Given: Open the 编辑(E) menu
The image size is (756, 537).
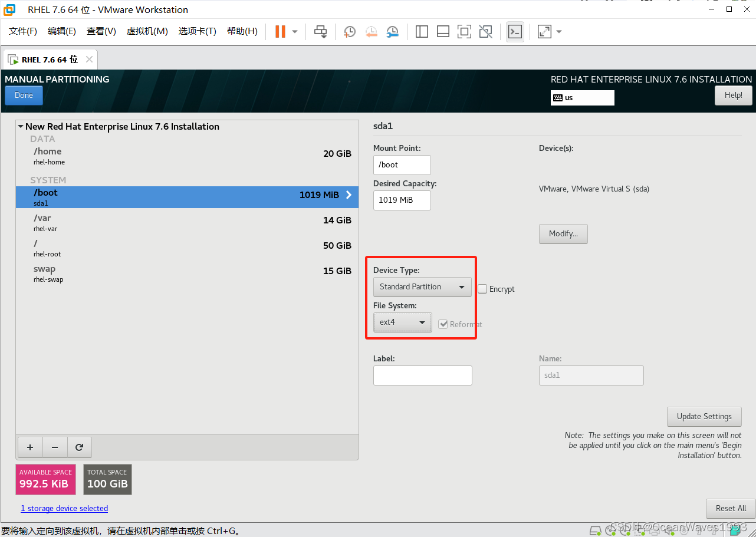Looking at the screenshot, I should (x=62, y=31).
